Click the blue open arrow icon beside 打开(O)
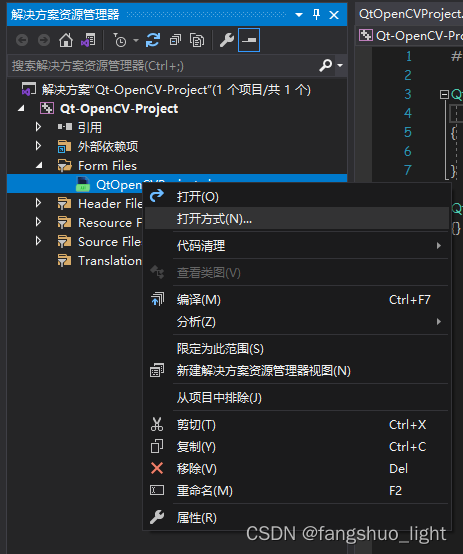The width and height of the screenshot is (463, 554). pyautogui.click(x=157, y=195)
